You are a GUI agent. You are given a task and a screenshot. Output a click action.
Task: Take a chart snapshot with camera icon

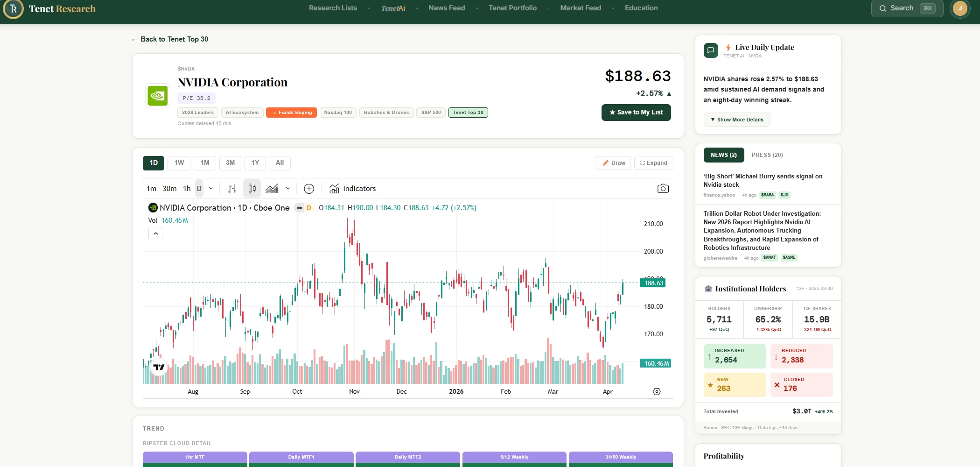coord(663,189)
